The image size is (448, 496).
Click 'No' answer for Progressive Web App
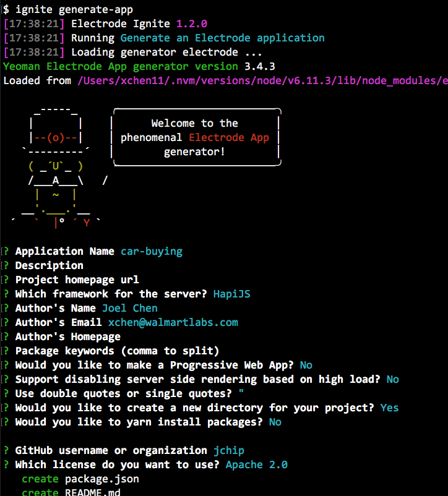click(x=306, y=365)
